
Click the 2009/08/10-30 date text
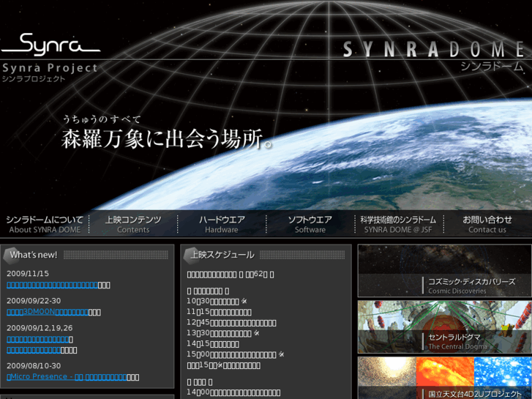coord(34,366)
